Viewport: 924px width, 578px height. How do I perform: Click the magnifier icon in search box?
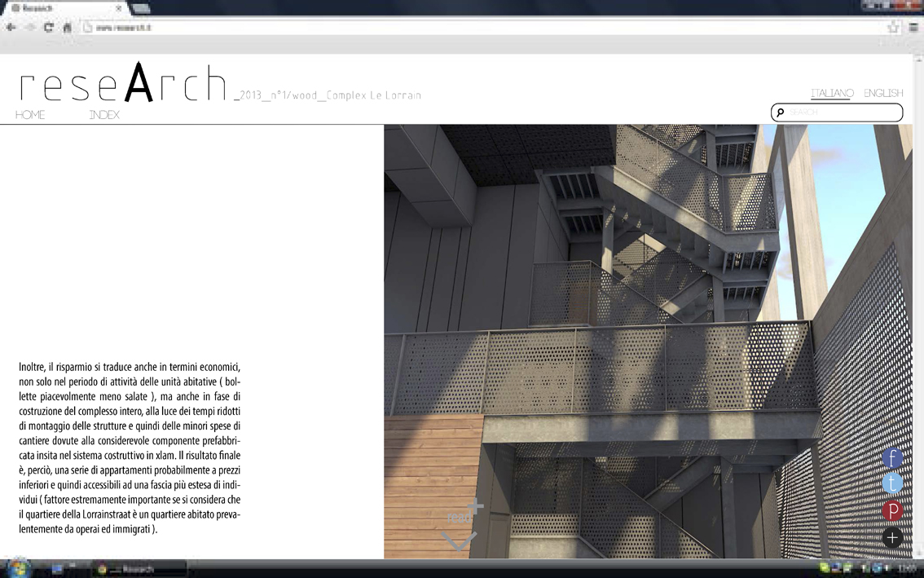(781, 113)
